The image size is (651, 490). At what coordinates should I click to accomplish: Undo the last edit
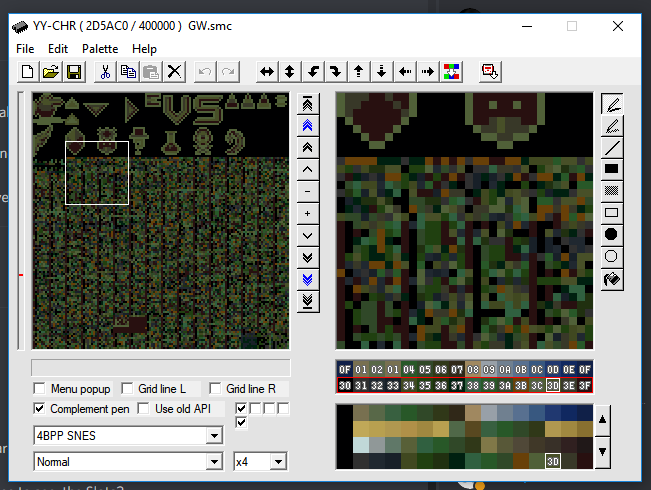[205, 72]
